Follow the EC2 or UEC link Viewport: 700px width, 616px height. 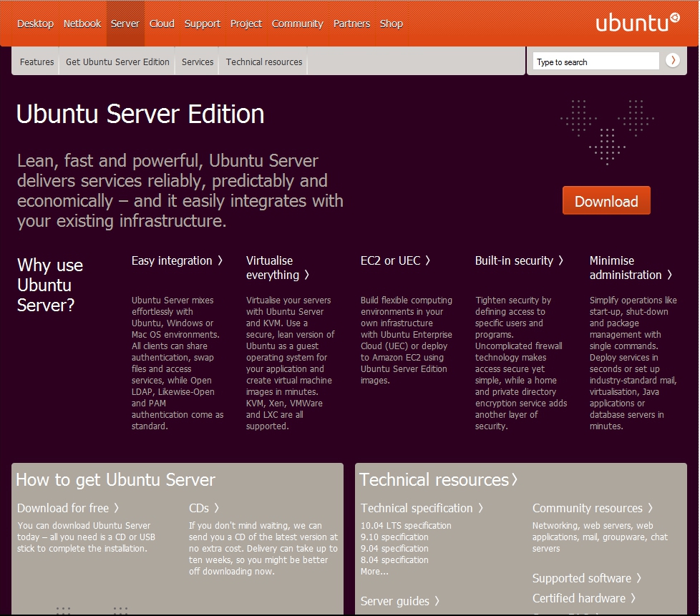point(395,260)
